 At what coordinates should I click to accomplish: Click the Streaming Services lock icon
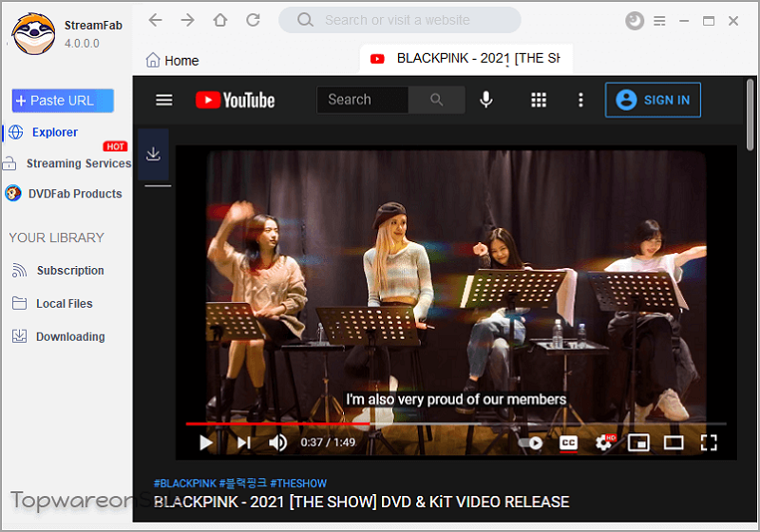[x=9, y=163]
